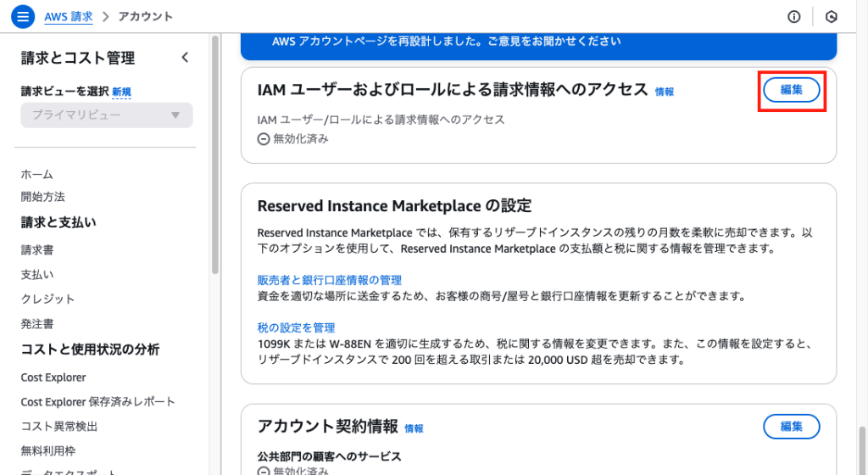Open the プライマリビュー dropdown

coord(107,115)
